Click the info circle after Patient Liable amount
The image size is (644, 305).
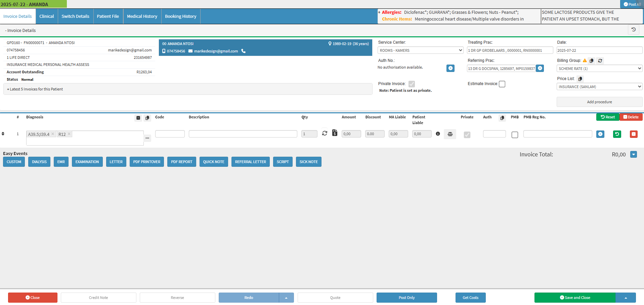pos(438,134)
